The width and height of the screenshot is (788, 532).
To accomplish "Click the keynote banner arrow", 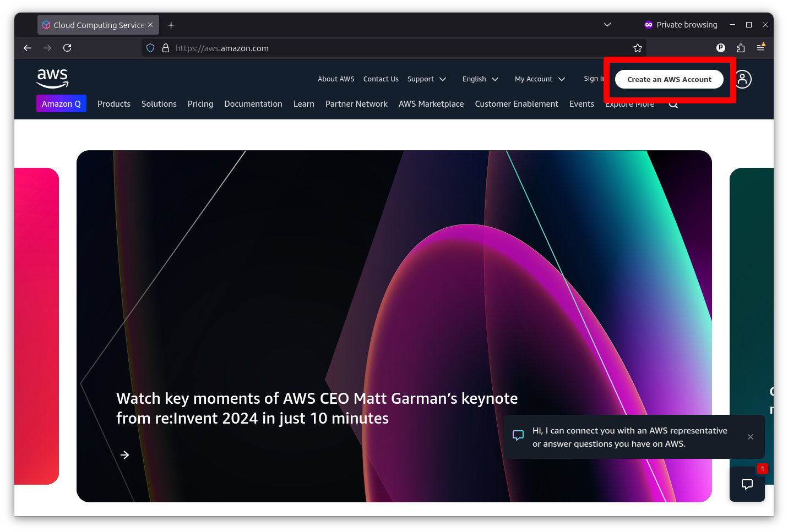I will pyautogui.click(x=124, y=455).
